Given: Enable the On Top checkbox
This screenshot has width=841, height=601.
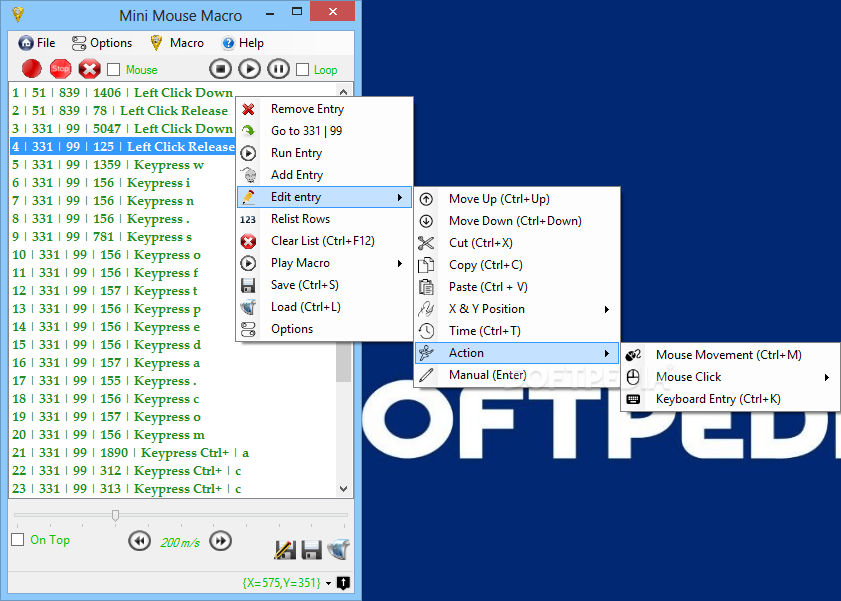Looking at the screenshot, I should [18, 539].
